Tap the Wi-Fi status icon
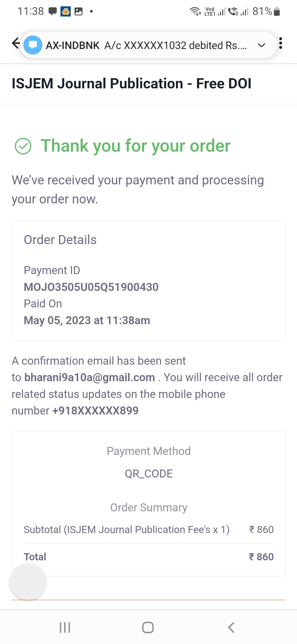This screenshot has width=297, height=644. (195, 12)
